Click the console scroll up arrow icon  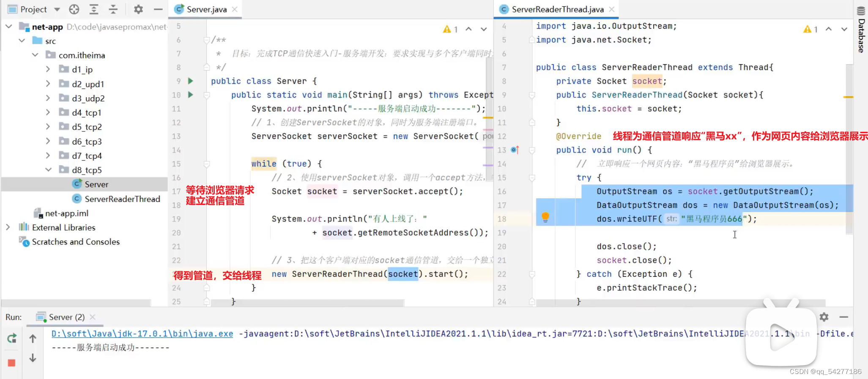coord(33,338)
